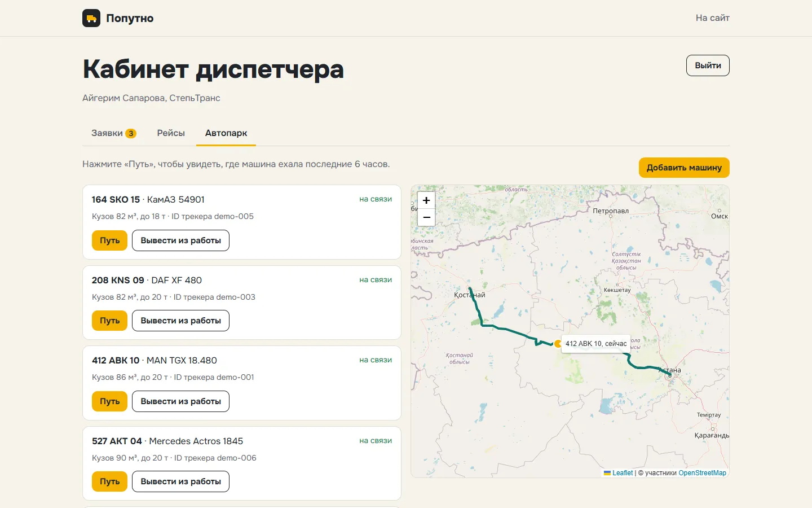The height and width of the screenshot is (508, 812).
Task: Retire 412 ABK 10 MAN from work
Action: [x=180, y=401]
